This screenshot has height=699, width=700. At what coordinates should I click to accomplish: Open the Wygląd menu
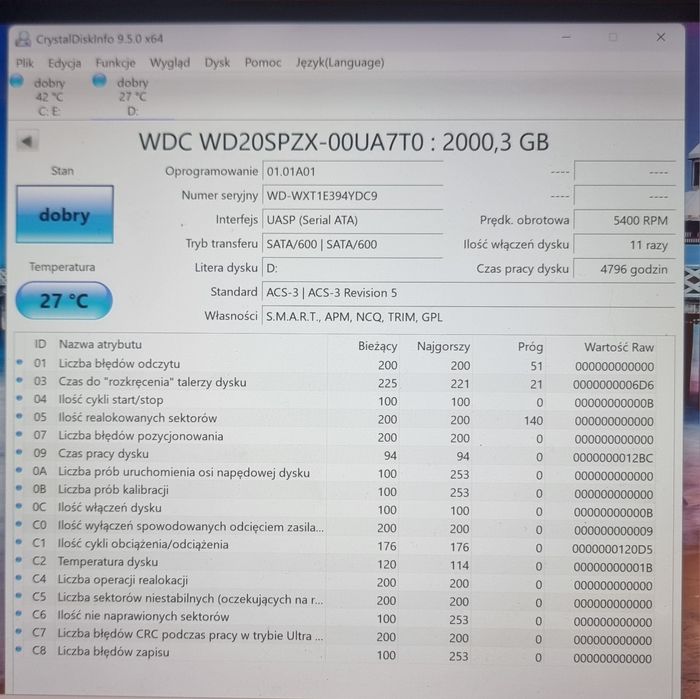[170, 63]
